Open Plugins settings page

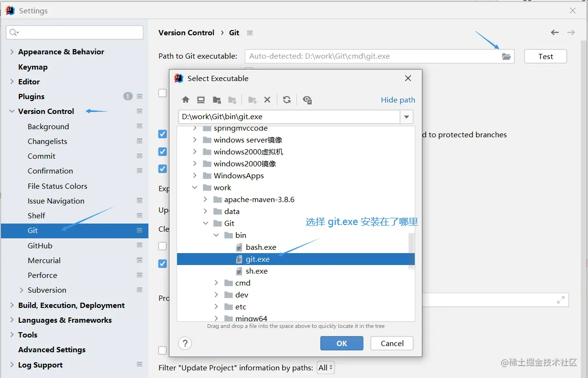[x=31, y=96]
